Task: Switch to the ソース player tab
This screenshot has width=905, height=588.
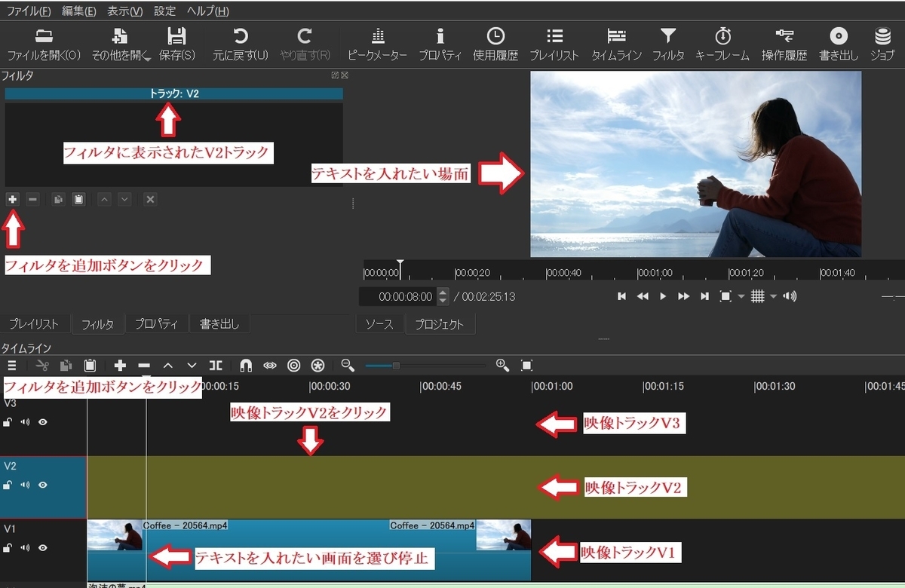Action: (x=379, y=324)
